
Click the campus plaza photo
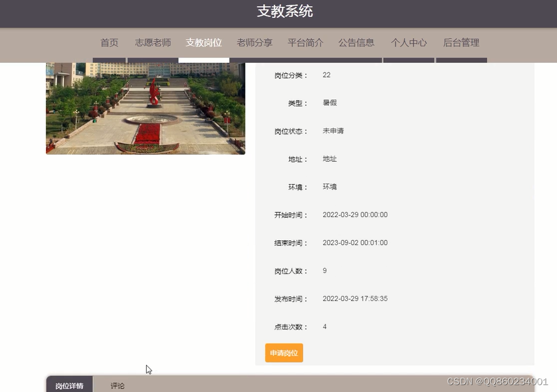click(x=145, y=108)
